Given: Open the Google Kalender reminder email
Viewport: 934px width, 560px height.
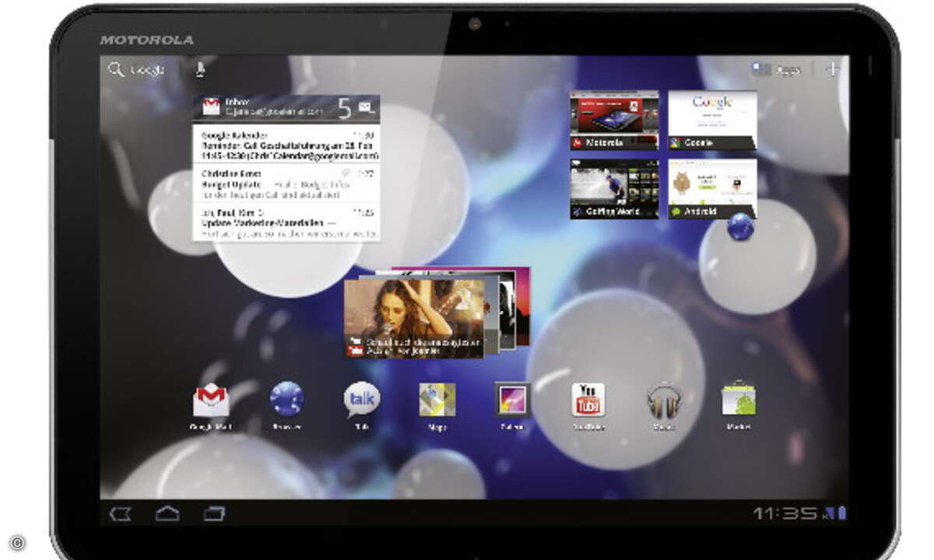Looking at the screenshot, I should pos(286,144).
